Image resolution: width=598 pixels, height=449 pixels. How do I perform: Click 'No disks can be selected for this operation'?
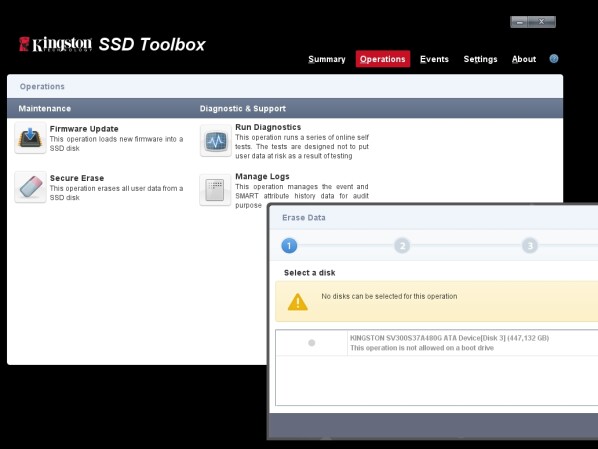tap(389, 296)
